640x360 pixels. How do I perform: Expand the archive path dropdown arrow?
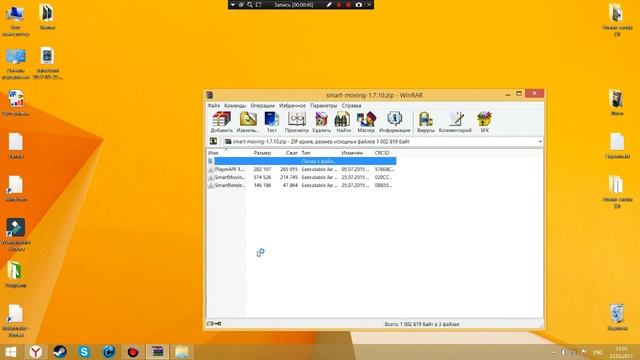tap(540, 142)
